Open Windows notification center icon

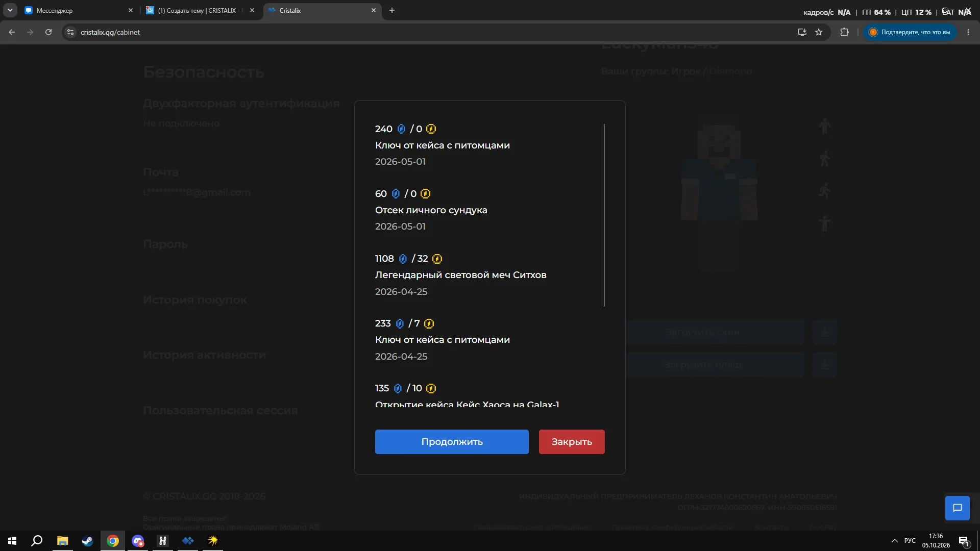[964, 541]
